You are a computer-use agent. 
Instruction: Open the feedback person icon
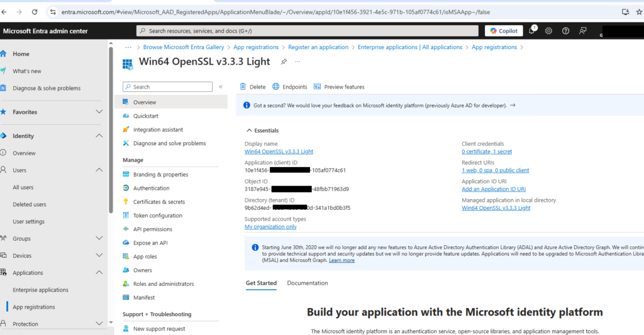pyautogui.click(x=582, y=31)
